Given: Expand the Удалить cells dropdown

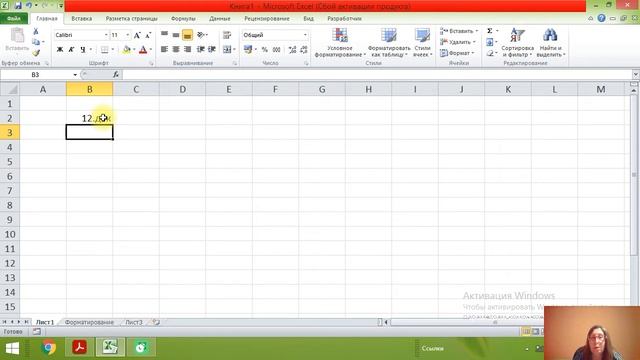Looking at the screenshot, I should click(x=474, y=42).
